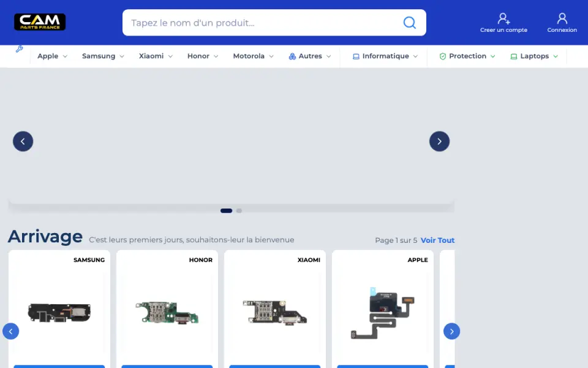The width and height of the screenshot is (588, 368).
Task: Select the second carousel indicator dot
Action: click(x=239, y=210)
